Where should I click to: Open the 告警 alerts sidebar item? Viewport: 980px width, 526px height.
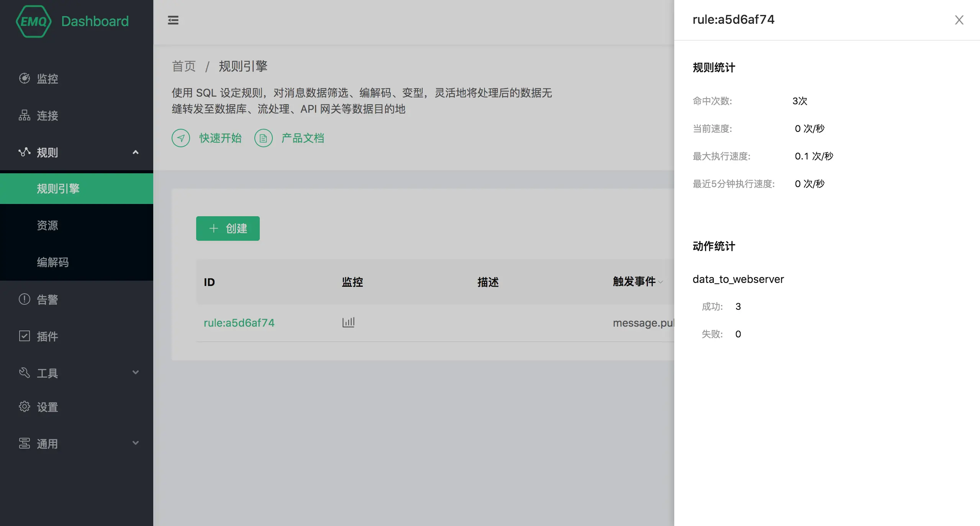(x=47, y=299)
